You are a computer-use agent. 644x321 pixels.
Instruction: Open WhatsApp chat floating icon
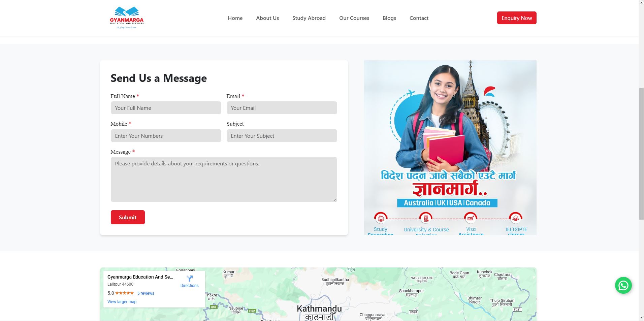pos(623,285)
